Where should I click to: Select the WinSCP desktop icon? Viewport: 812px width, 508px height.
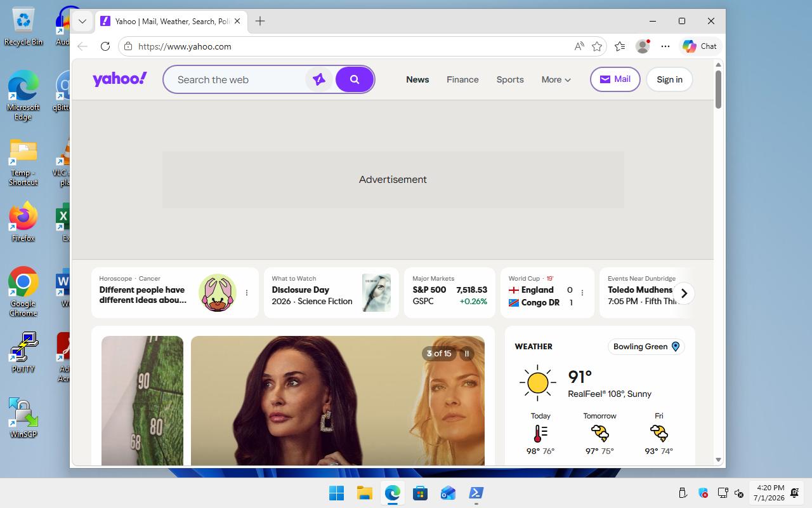23,418
